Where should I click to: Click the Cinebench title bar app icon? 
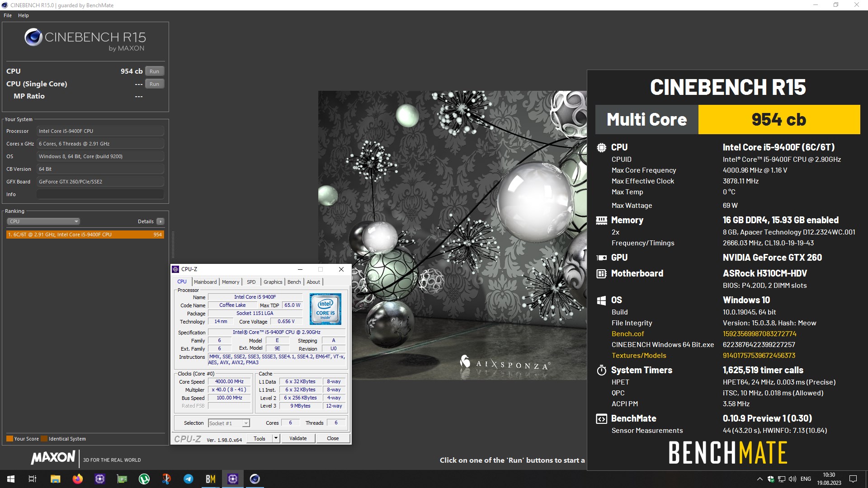tap(5, 5)
